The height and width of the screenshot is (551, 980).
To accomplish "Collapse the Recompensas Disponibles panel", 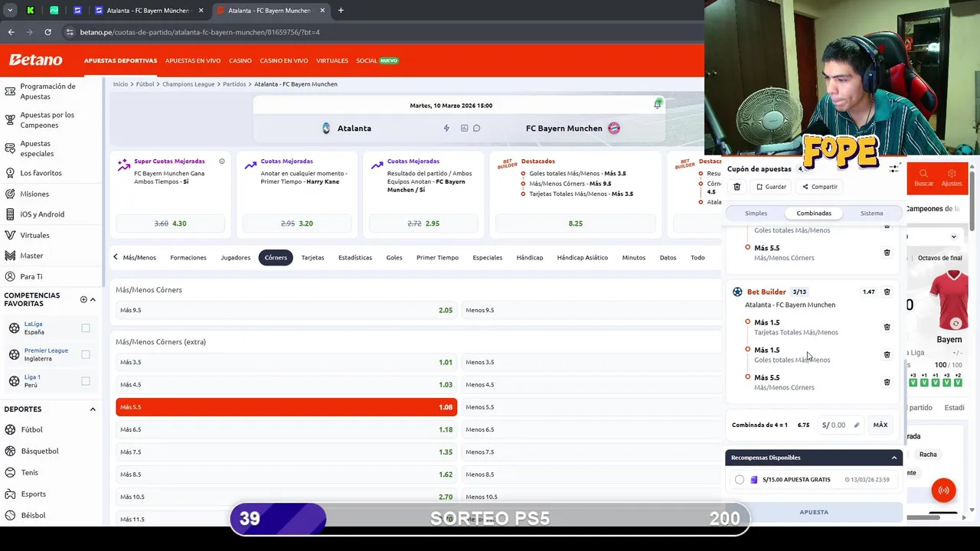I will (893, 458).
